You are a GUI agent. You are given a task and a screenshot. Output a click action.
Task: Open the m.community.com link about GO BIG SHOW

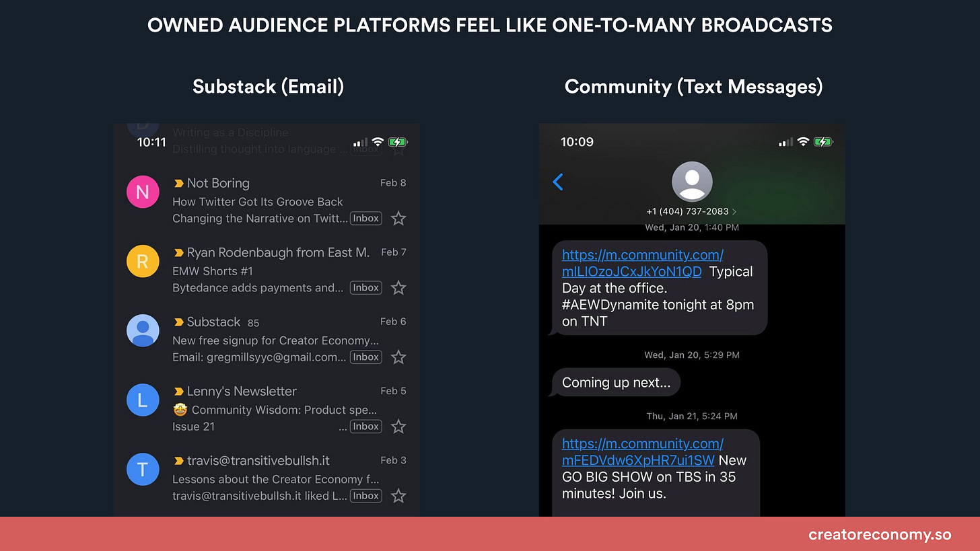[642, 452]
